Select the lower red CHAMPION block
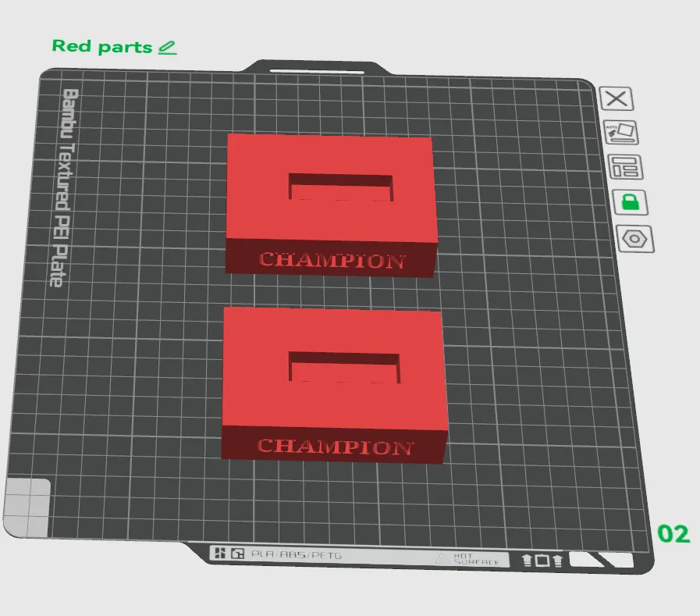 click(x=334, y=385)
